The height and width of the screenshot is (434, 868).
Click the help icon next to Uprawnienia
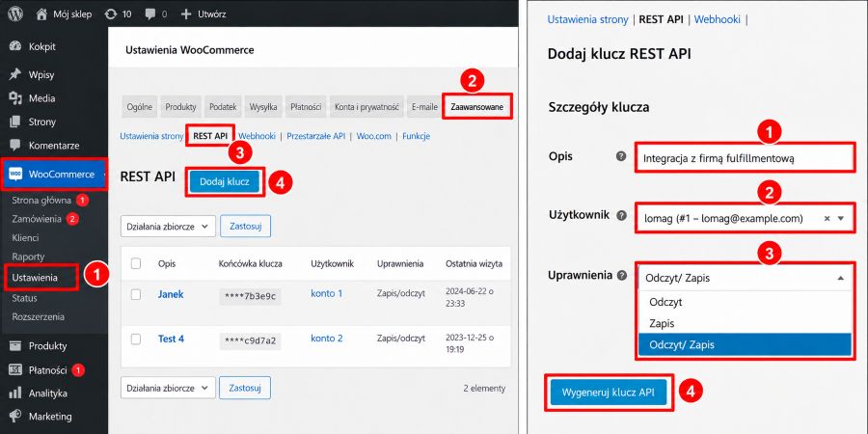622,275
